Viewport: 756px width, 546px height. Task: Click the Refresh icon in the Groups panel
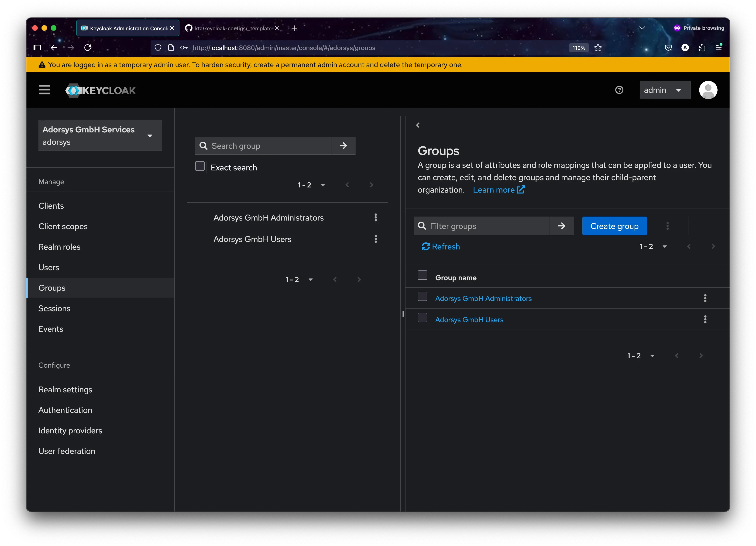tap(426, 246)
